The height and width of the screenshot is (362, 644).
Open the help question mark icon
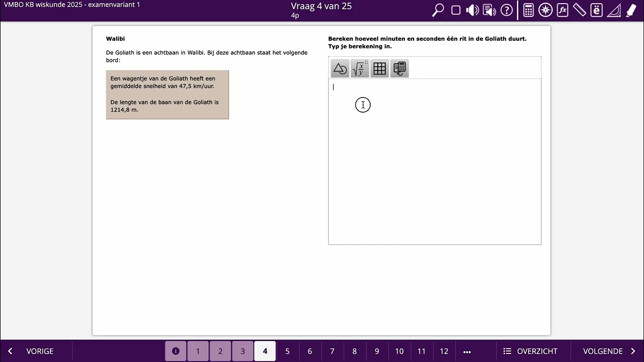pos(507,11)
